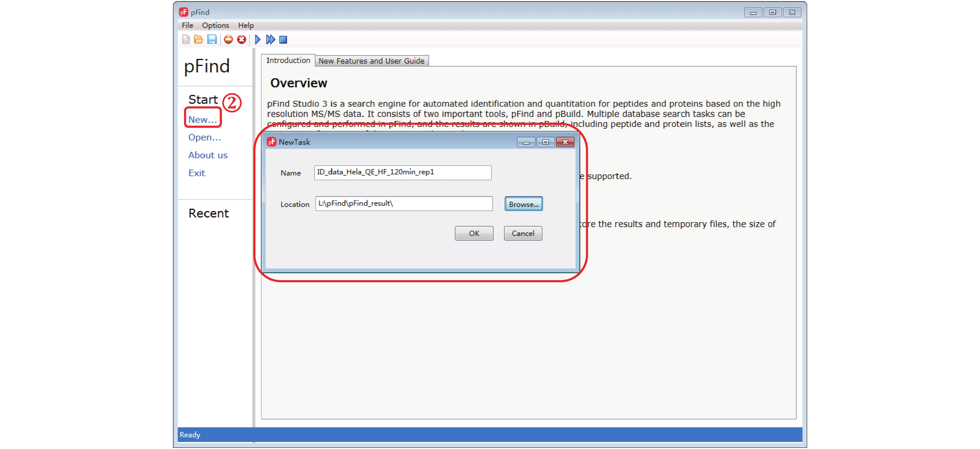Image resolution: width=980 pixels, height=449 pixels.
Task: Click the orange remove task icon
Action: [x=228, y=40]
